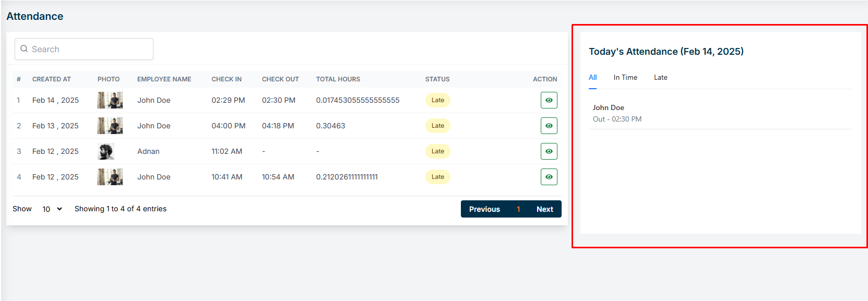Screen dimensions: 868x301
Task: Click Adnan's profile photo thumbnail
Action: (x=106, y=151)
